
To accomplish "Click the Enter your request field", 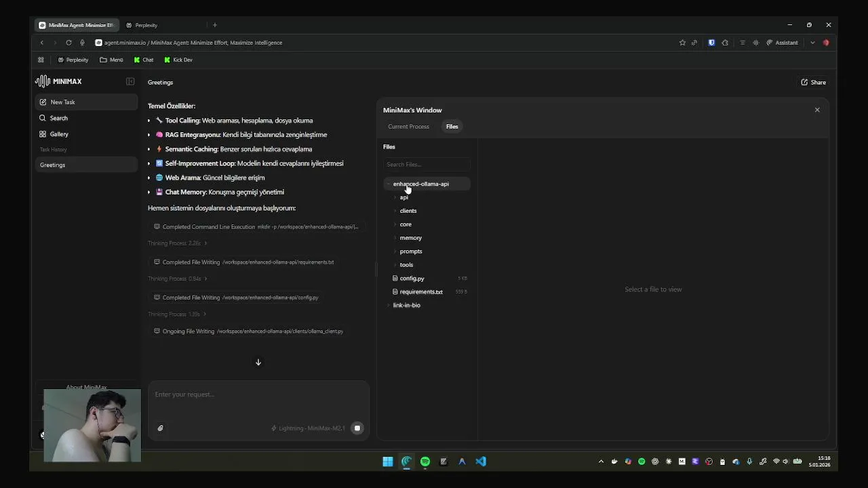I will [x=258, y=394].
